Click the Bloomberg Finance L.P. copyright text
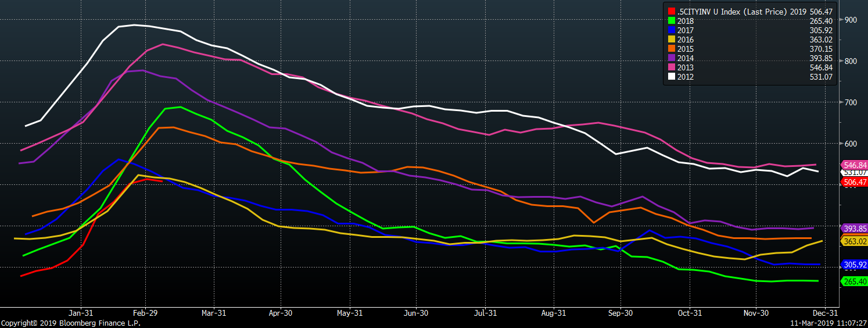The height and width of the screenshot is (328, 868). pyautogui.click(x=70, y=323)
